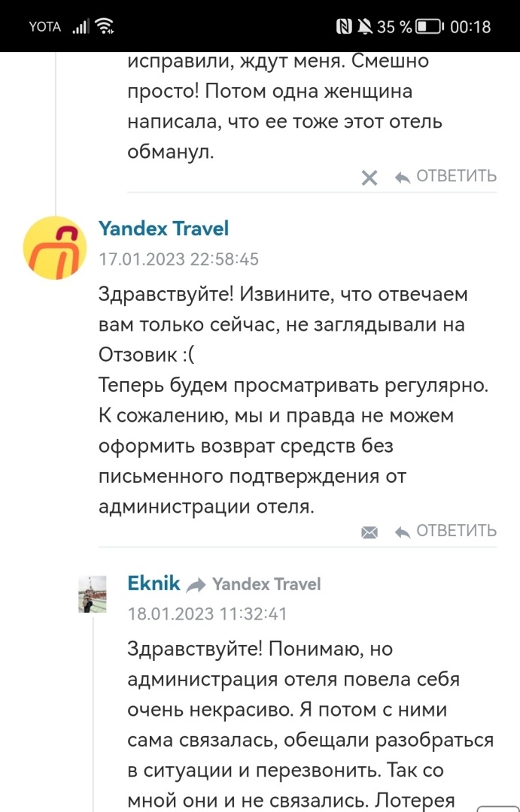The image size is (520, 812).
Task: Tap the cellular signal strength icon
Action: pyautogui.click(x=80, y=27)
